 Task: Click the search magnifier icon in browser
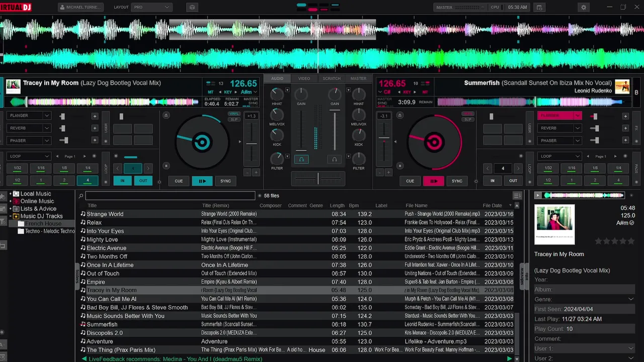81,196
